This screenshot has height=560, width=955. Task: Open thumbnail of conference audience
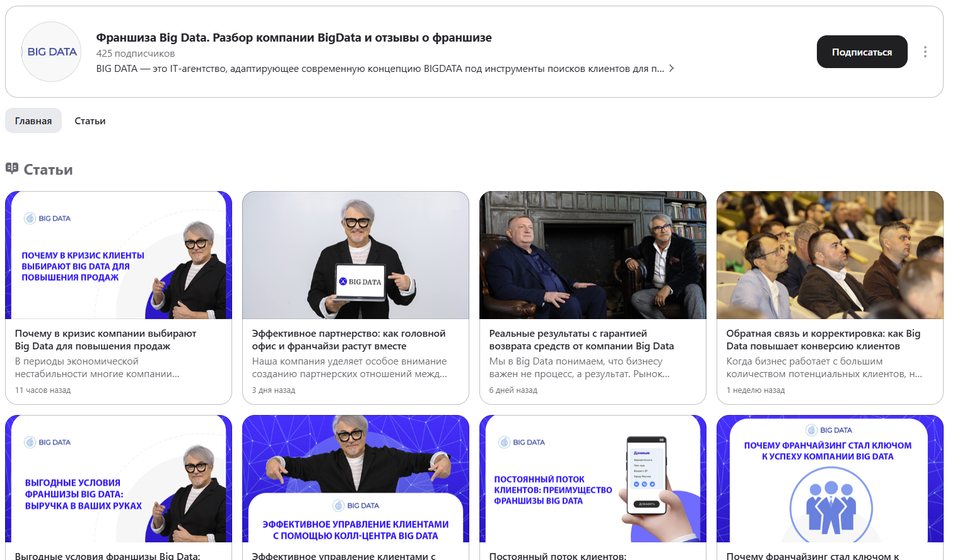tap(830, 255)
